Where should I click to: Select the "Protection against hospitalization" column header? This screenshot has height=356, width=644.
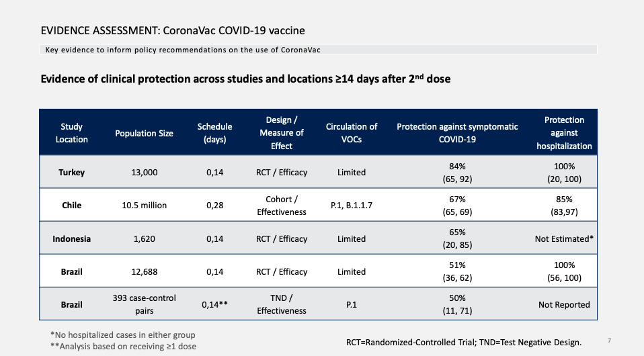click(x=564, y=133)
